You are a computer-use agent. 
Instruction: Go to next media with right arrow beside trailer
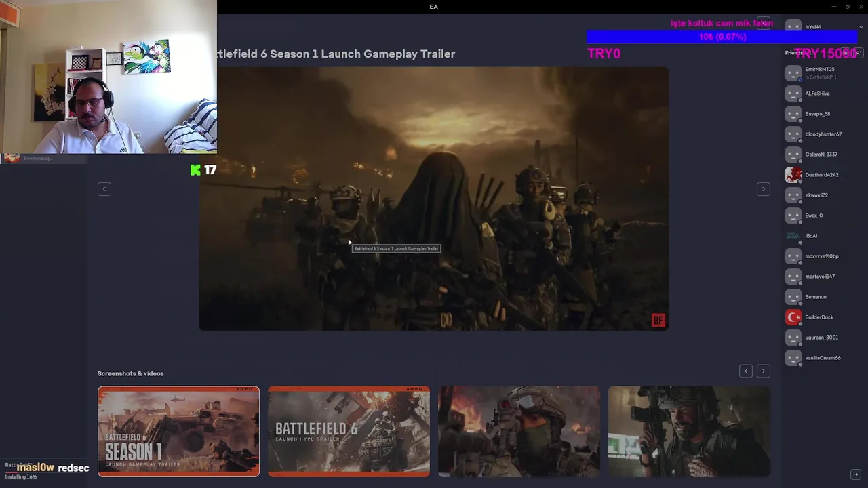[x=763, y=189]
